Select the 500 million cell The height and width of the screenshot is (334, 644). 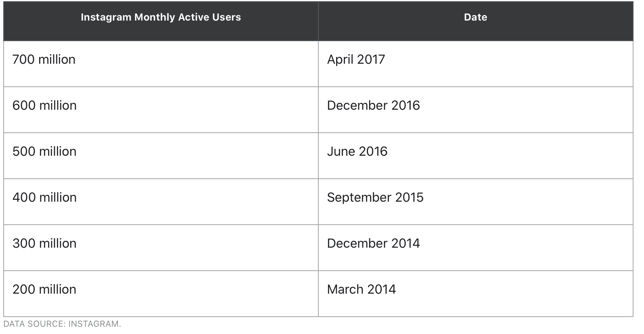[161, 156]
